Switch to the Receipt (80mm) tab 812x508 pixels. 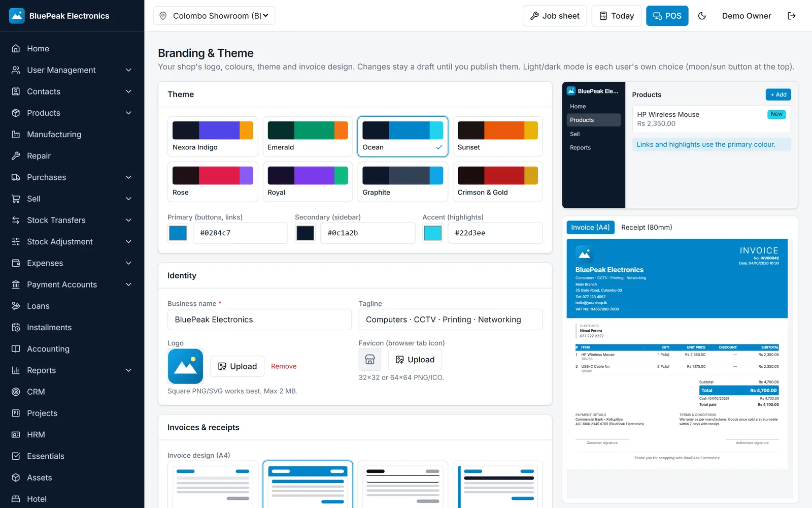[x=647, y=228]
